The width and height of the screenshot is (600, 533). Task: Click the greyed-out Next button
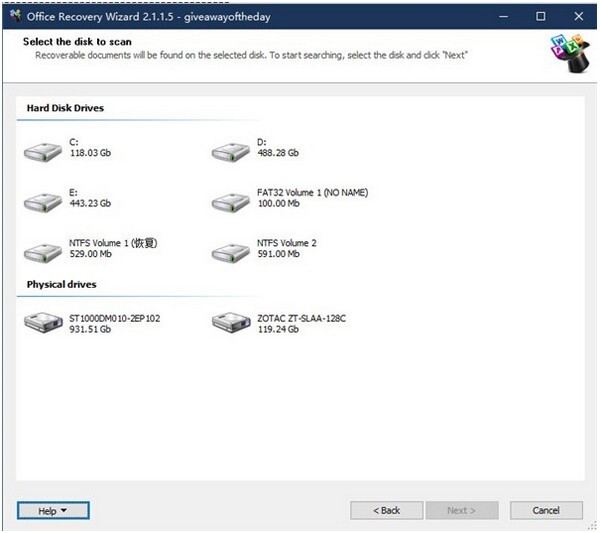point(462,510)
